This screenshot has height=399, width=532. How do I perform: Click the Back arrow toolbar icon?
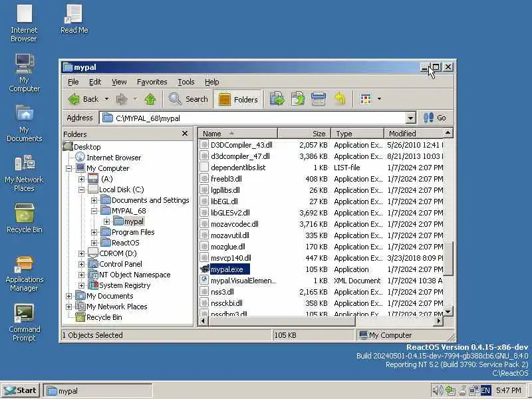click(74, 99)
